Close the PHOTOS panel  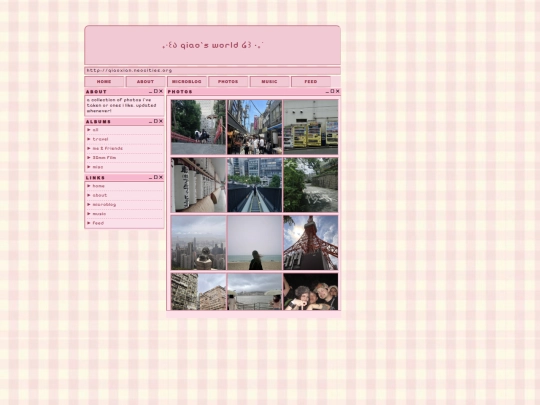(x=338, y=91)
